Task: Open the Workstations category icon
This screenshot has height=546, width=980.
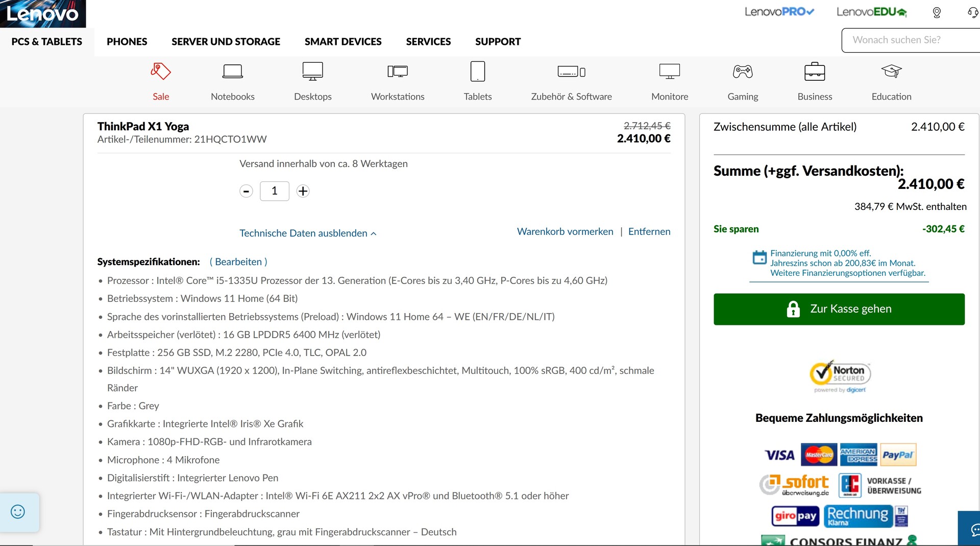Action: (397, 72)
